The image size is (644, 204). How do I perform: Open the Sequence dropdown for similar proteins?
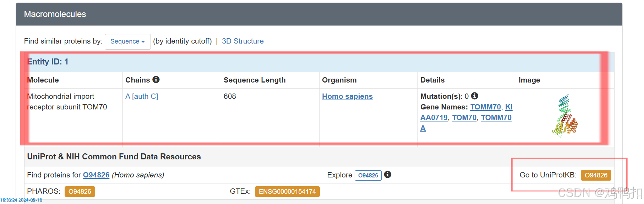click(x=128, y=41)
